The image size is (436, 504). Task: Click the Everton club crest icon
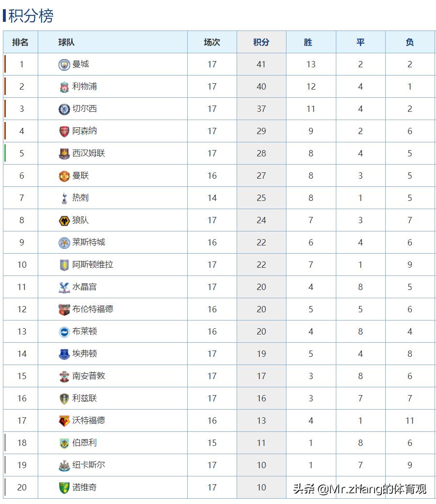tap(64, 354)
